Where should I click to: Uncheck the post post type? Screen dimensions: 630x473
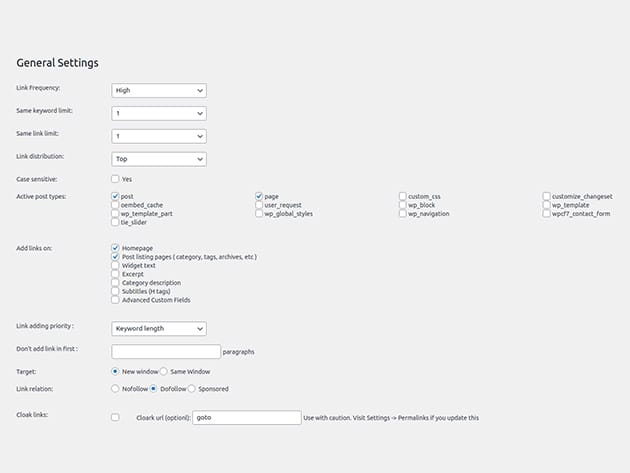(116, 196)
